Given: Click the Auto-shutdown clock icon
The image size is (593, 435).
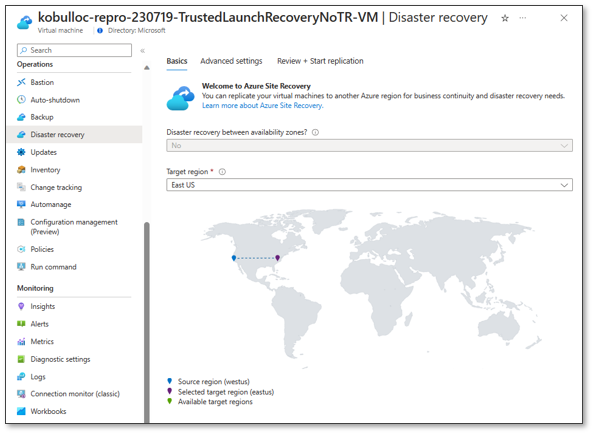Looking at the screenshot, I should tap(21, 100).
